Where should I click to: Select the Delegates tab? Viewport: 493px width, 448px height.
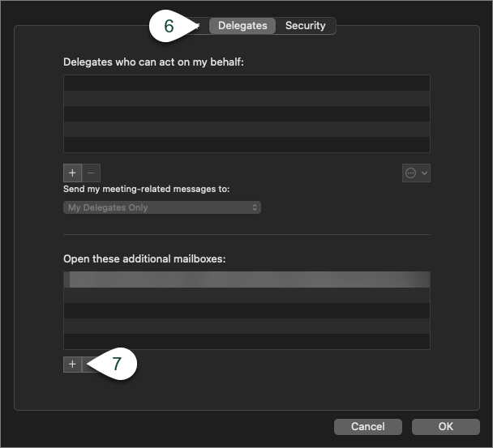click(242, 26)
